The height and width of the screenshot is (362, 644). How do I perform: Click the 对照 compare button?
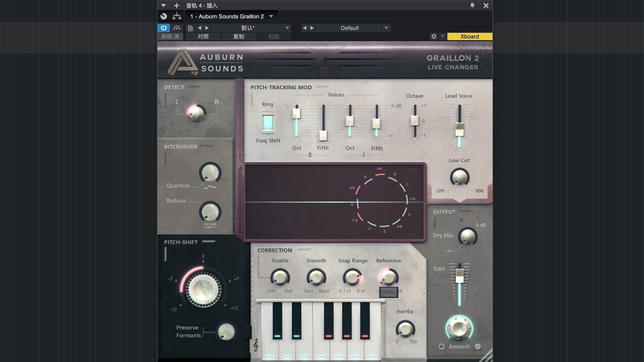tap(203, 36)
